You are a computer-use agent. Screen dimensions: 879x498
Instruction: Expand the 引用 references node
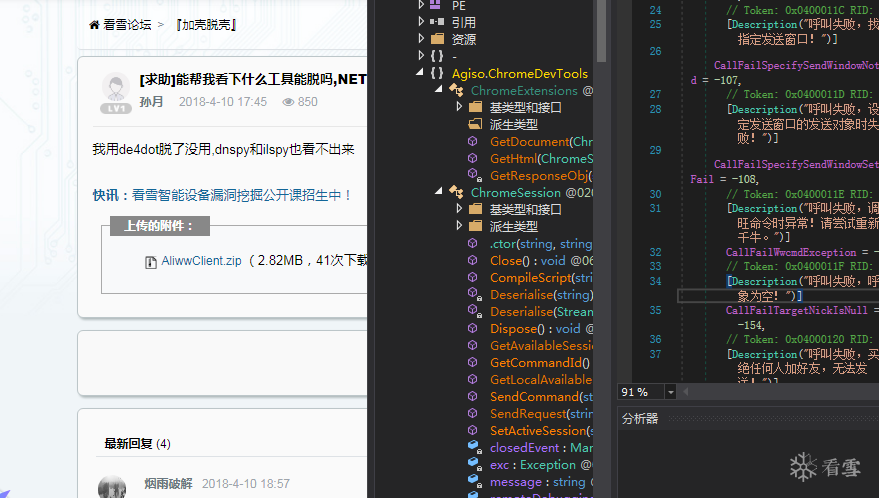(421, 21)
